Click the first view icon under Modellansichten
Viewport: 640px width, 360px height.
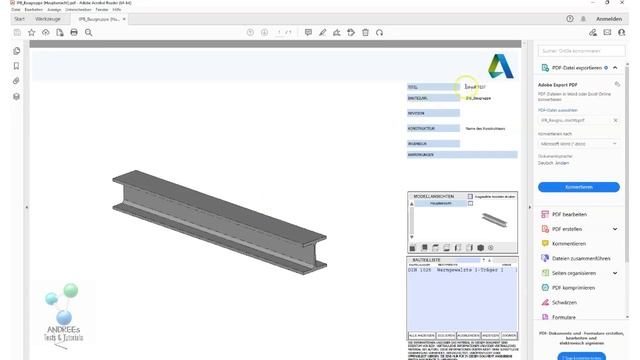pyautogui.click(x=413, y=248)
